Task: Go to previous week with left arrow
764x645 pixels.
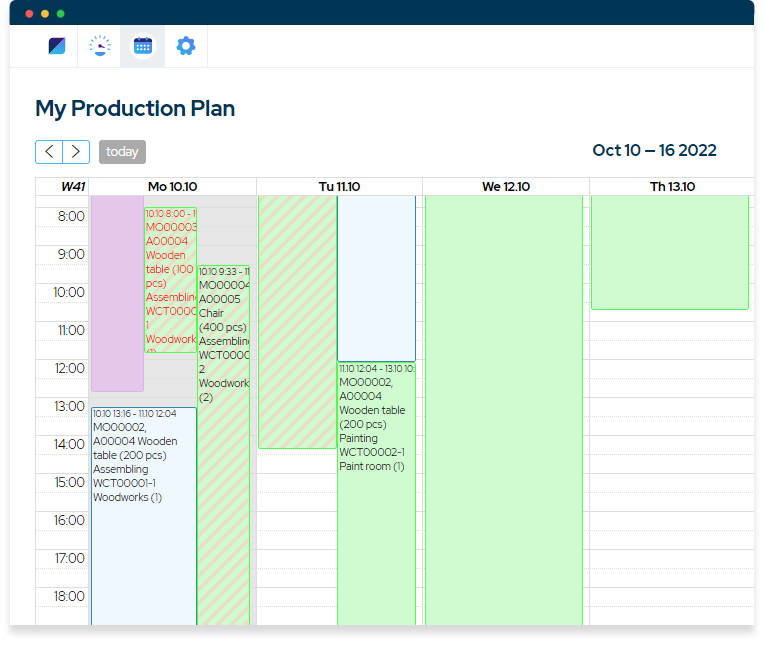Action: [49, 152]
